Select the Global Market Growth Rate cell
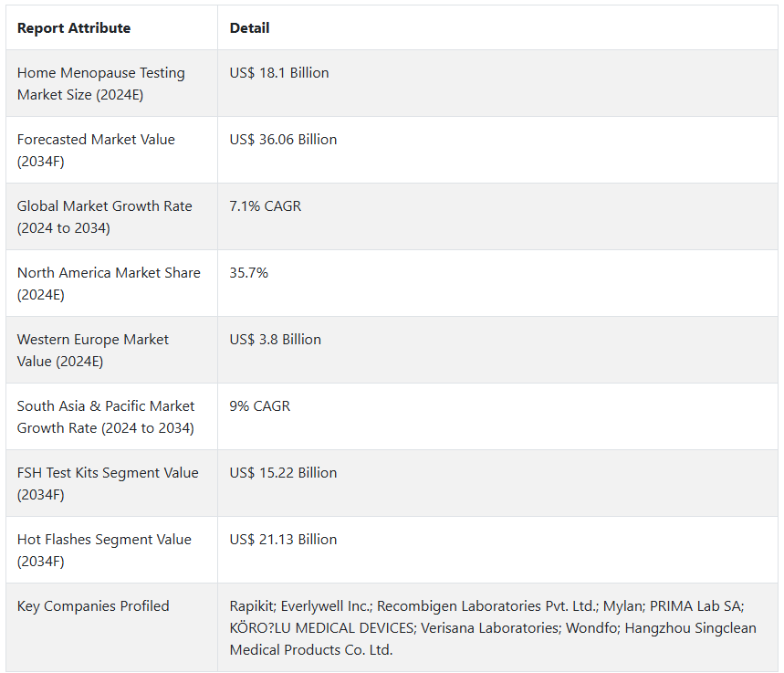 104,216
